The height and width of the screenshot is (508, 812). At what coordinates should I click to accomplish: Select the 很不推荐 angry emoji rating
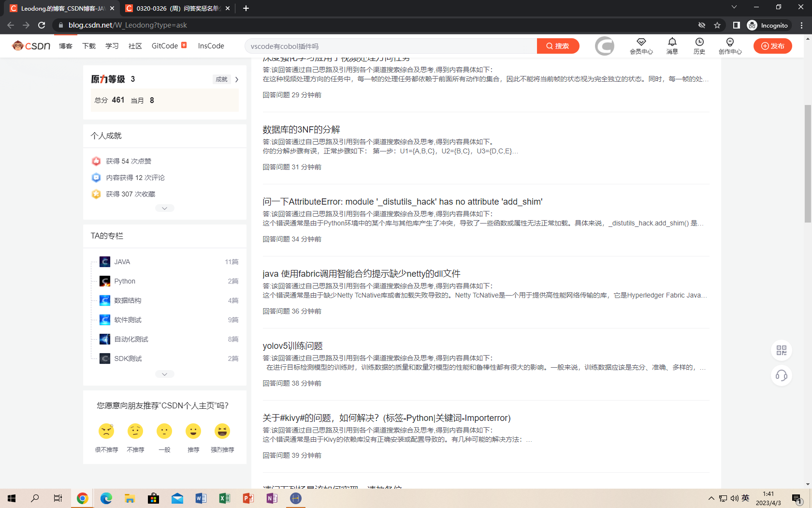point(106,431)
